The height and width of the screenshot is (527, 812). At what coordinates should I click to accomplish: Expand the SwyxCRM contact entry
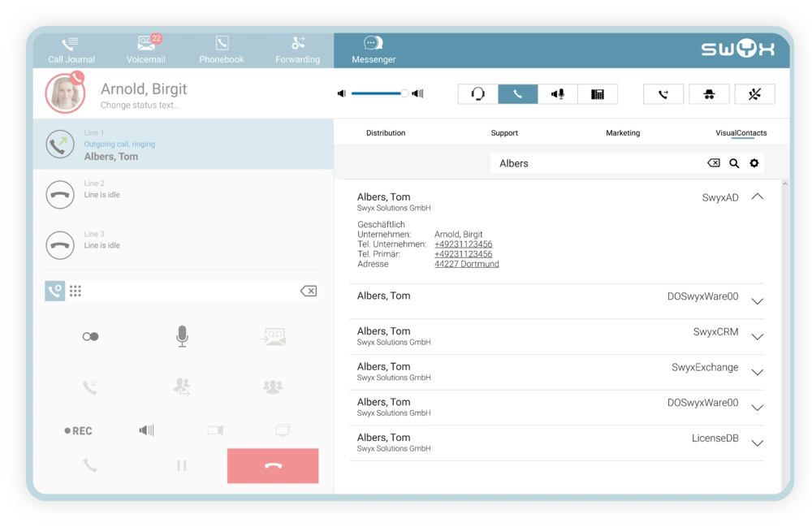pos(757,337)
